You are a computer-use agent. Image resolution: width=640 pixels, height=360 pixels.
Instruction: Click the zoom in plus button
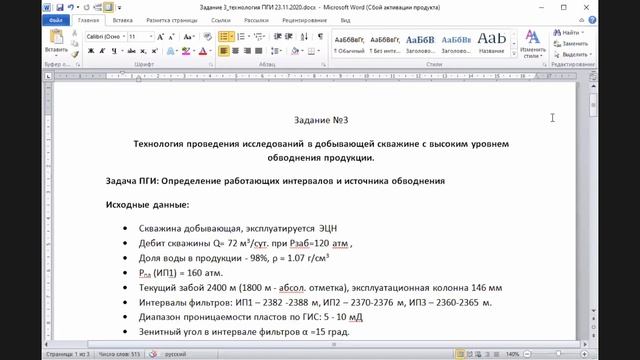(x=584, y=354)
